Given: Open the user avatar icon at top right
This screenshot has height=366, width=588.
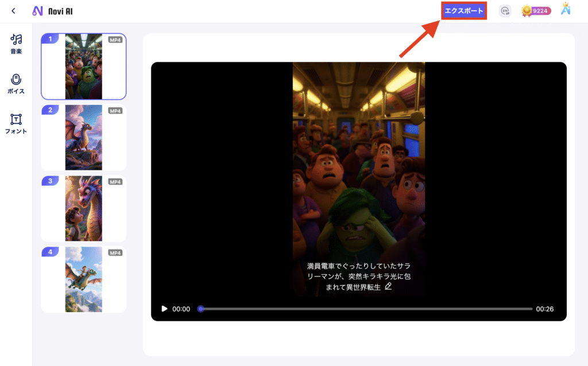Looking at the screenshot, I should pyautogui.click(x=567, y=10).
